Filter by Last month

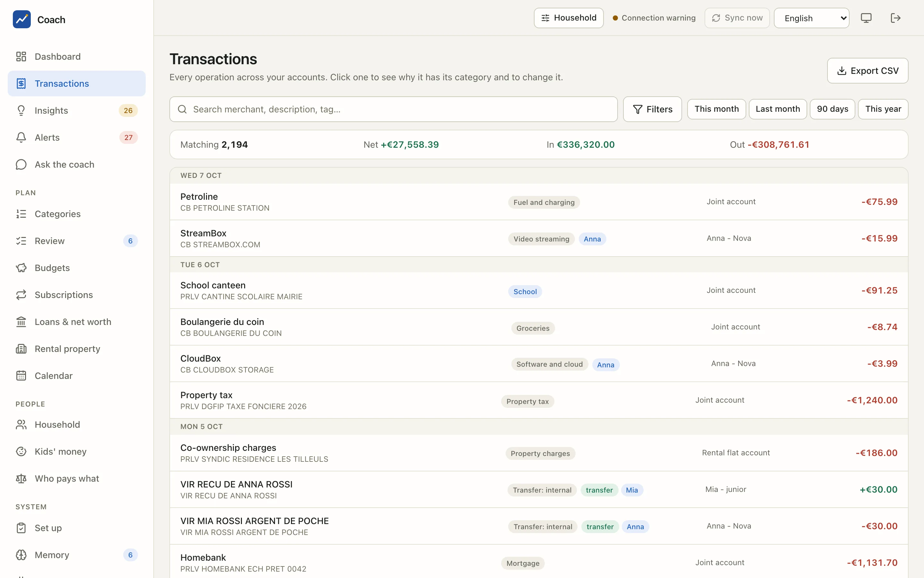tap(778, 109)
